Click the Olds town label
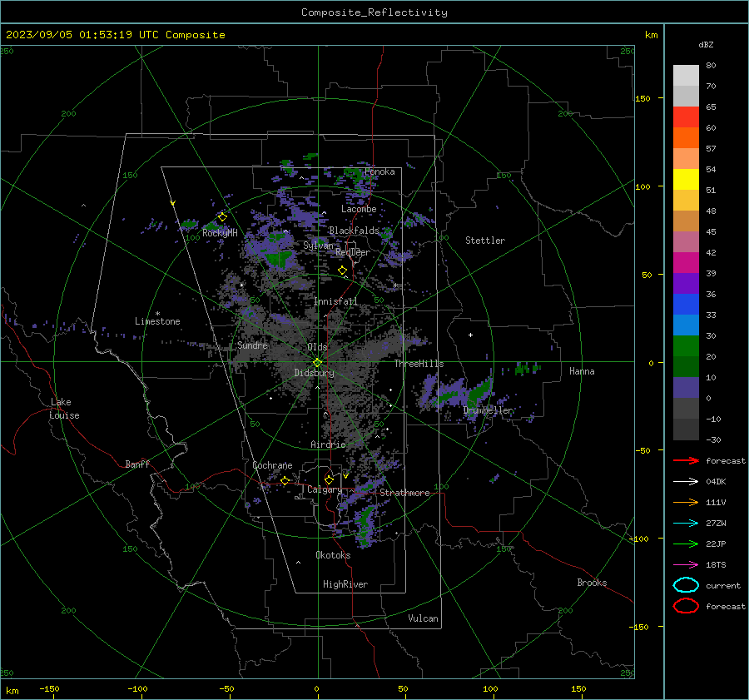749x700 pixels. coord(317,347)
